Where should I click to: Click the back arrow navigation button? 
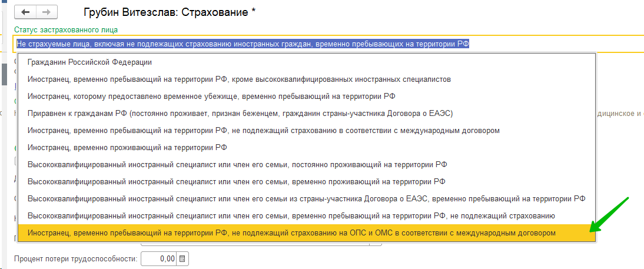pyautogui.click(x=25, y=12)
